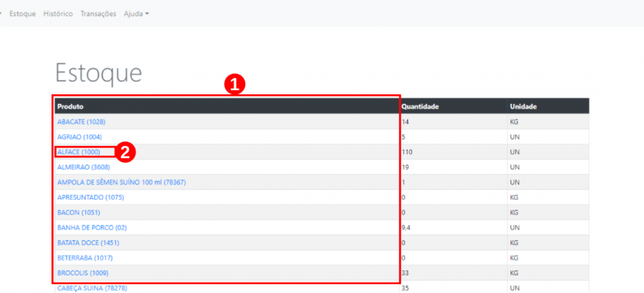Open product ALMEIRAO (3608)
Screen dimensions: 644x293
tap(84, 168)
